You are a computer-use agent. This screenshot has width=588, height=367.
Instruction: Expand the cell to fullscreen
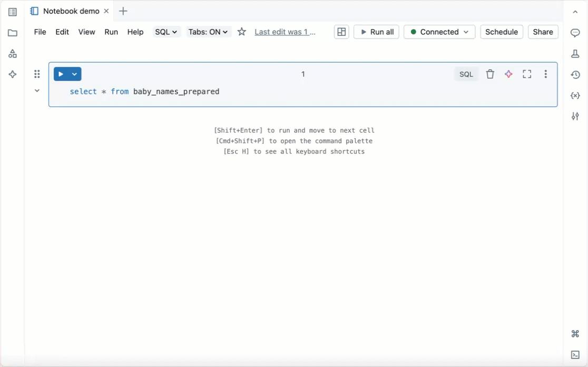[527, 74]
